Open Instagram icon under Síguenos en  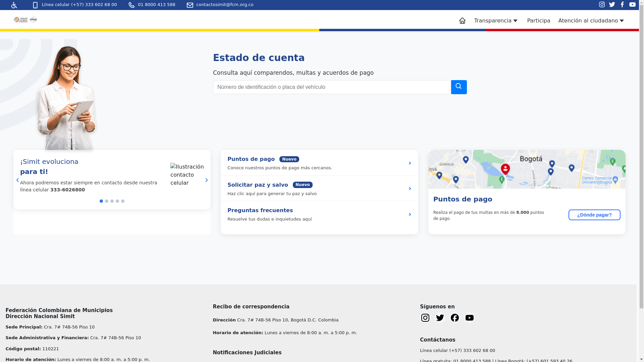425,318
